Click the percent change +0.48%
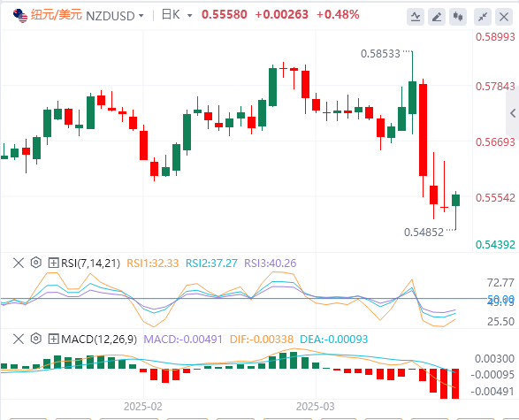The image size is (519, 420). click(338, 14)
